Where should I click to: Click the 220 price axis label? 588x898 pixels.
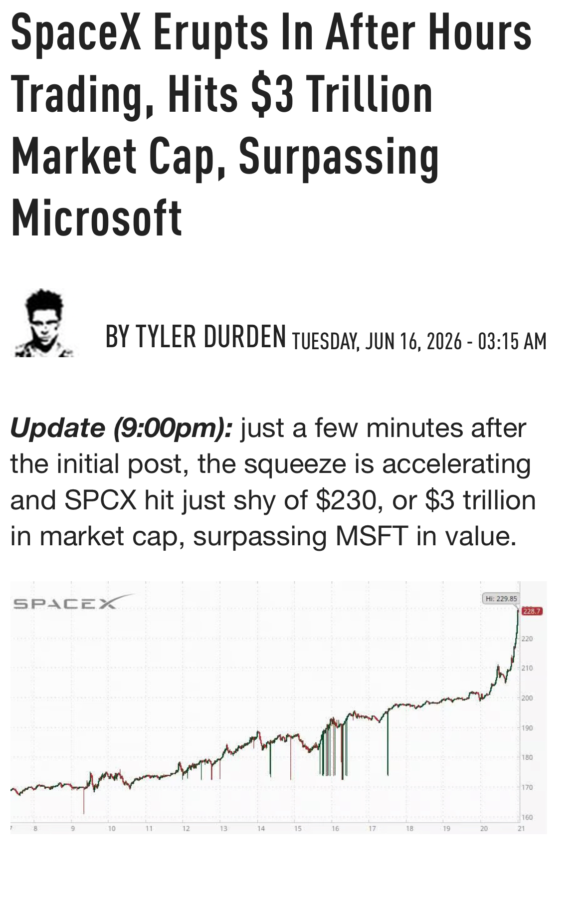click(528, 639)
